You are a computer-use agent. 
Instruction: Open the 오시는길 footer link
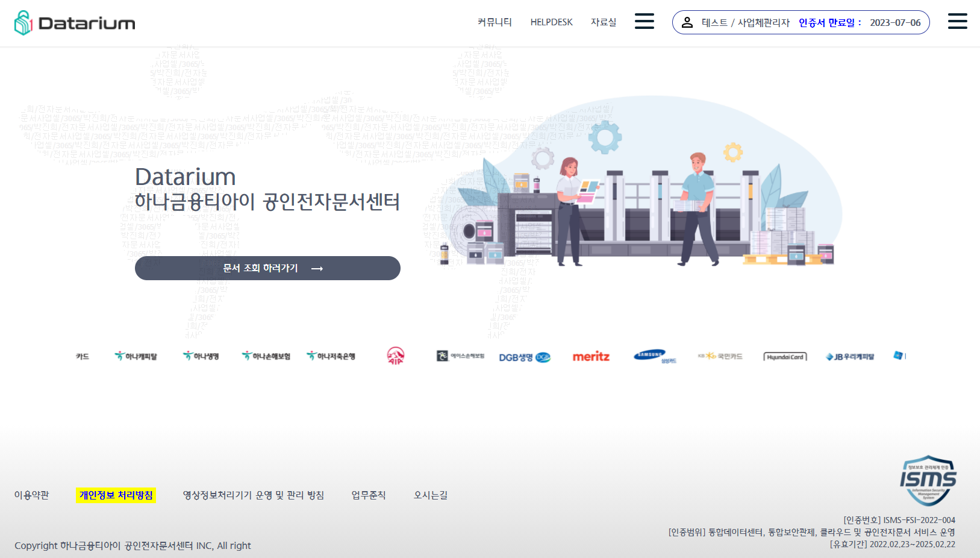coord(430,495)
